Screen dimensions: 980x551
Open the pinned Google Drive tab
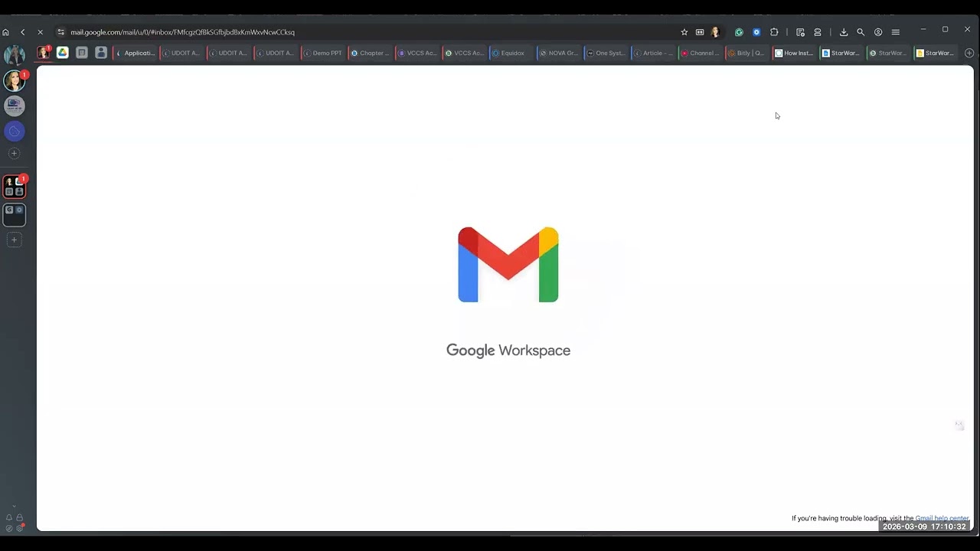(63, 53)
